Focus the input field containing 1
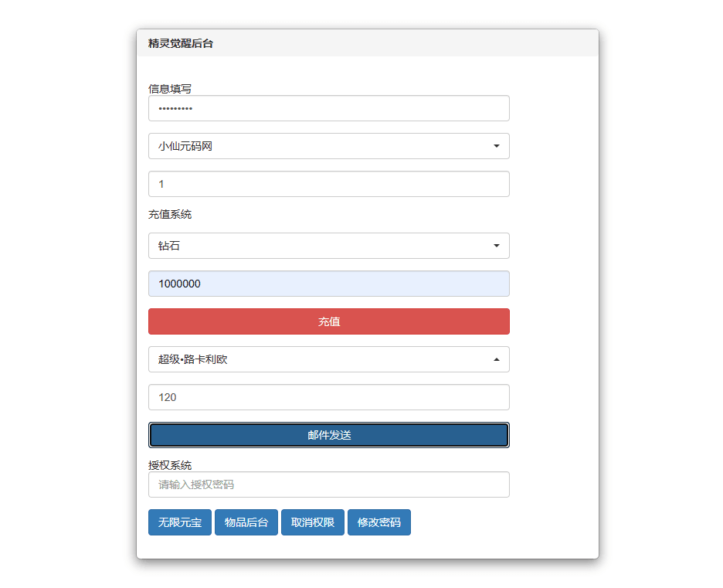Image resolution: width=723 pixels, height=588 pixels. (329, 184)
